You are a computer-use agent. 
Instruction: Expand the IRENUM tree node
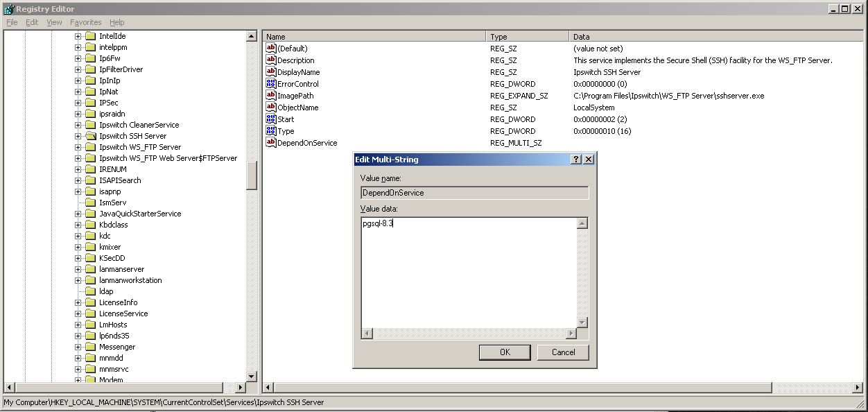click(78, 169)
